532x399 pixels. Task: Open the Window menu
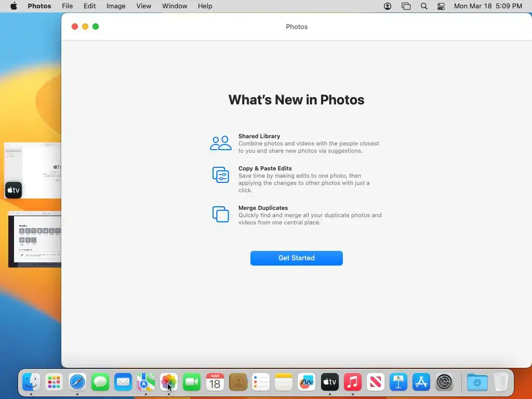pos(175,6)
